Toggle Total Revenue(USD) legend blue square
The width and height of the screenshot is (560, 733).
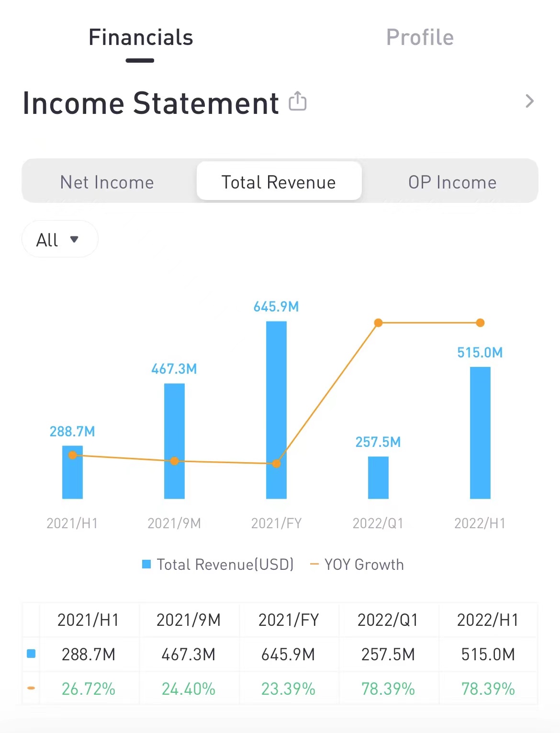[146, 564]
